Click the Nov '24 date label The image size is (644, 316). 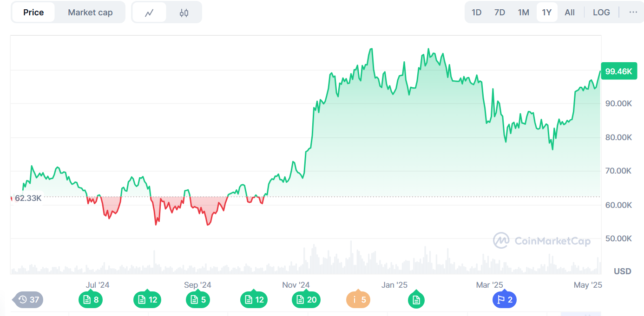click(x=296, y=285)
